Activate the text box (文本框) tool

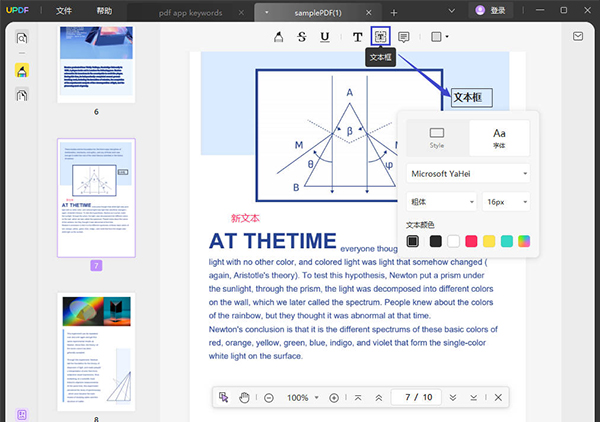[x=380, y=37]
